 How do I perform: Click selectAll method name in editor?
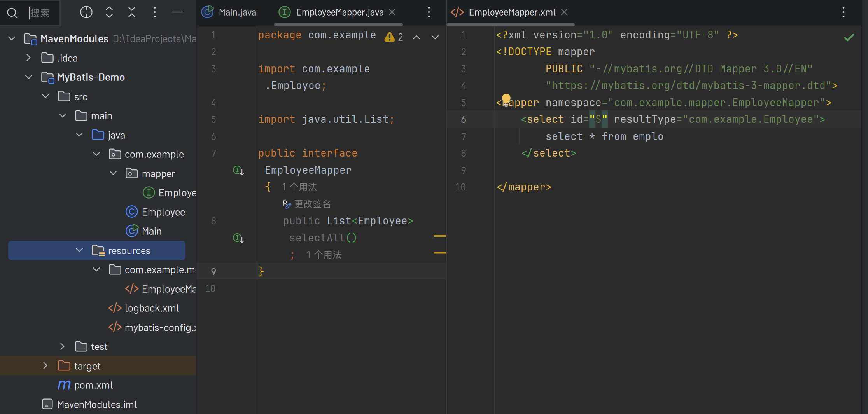click(317, 238)
